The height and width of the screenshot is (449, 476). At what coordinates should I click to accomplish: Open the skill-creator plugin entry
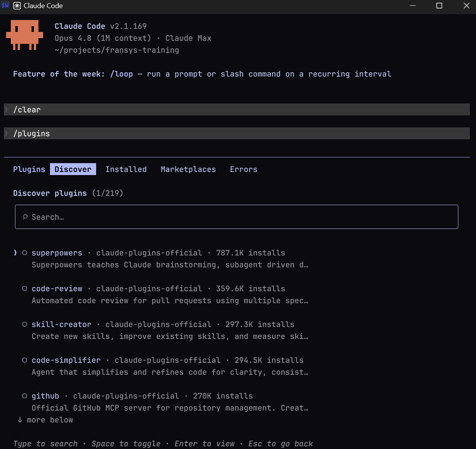[x=62, y=324]
